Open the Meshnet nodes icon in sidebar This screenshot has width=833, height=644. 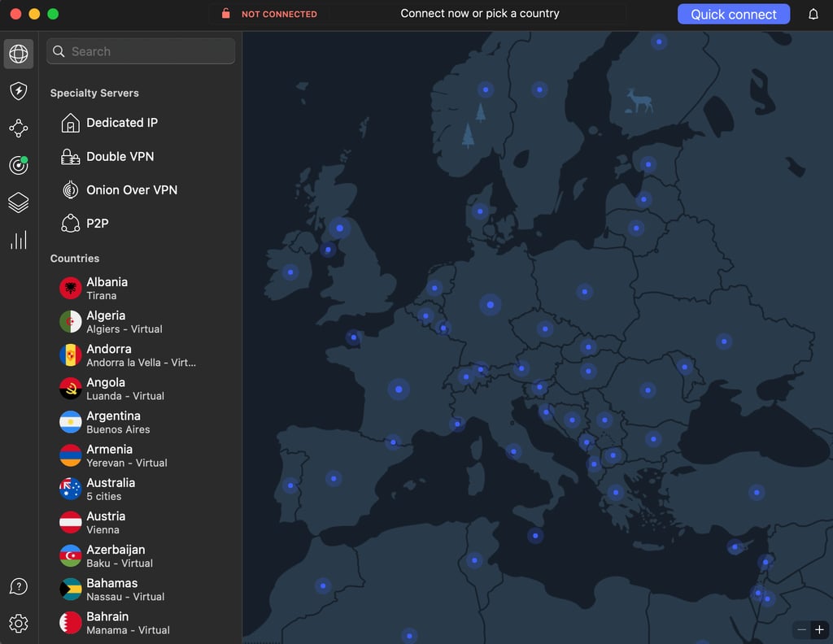(x=19, y=128)
